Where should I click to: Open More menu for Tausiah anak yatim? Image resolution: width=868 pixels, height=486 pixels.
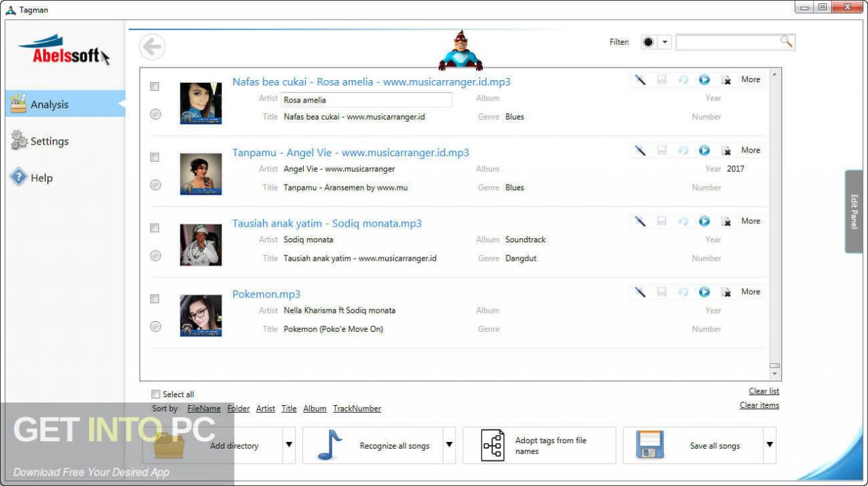(751, 221)
